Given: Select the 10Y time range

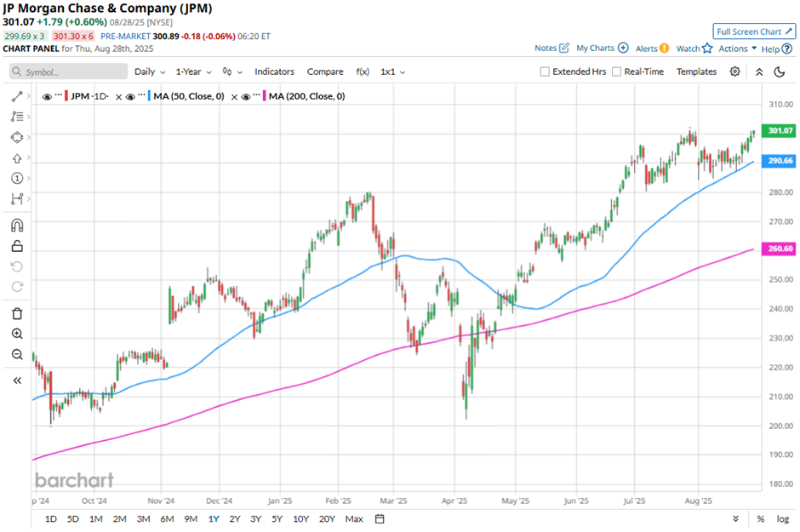Looking at the screenshot, I should coord(301,519).
